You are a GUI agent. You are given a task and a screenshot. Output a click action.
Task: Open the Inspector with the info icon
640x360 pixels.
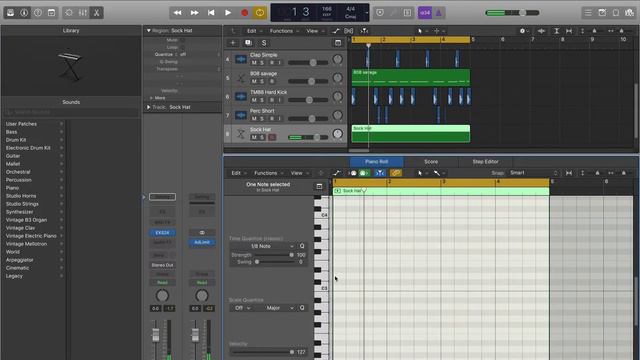pyautogui.click(x=24, y=13)
